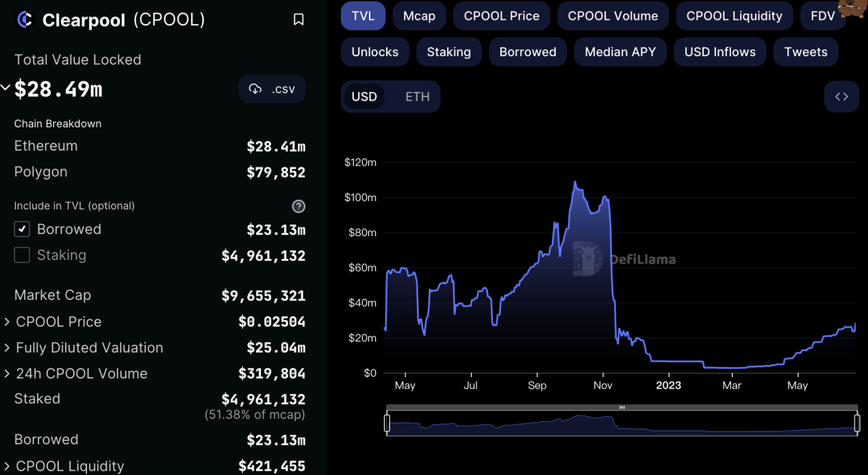
Task: Open the embed chart code icon
Action: click(x=841, y=97)
